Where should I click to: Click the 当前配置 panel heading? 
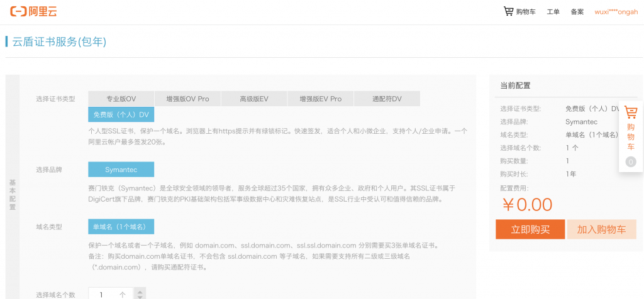click(515, 85)
